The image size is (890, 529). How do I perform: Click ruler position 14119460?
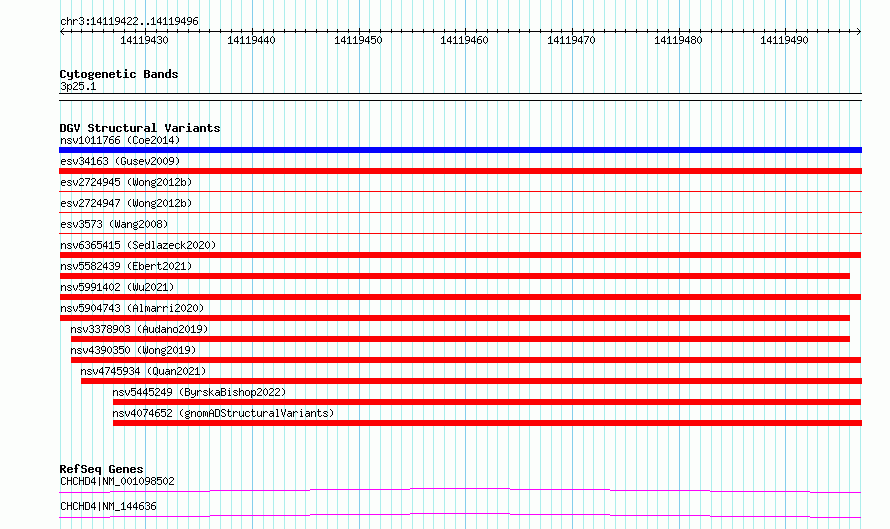click(464, 40)
